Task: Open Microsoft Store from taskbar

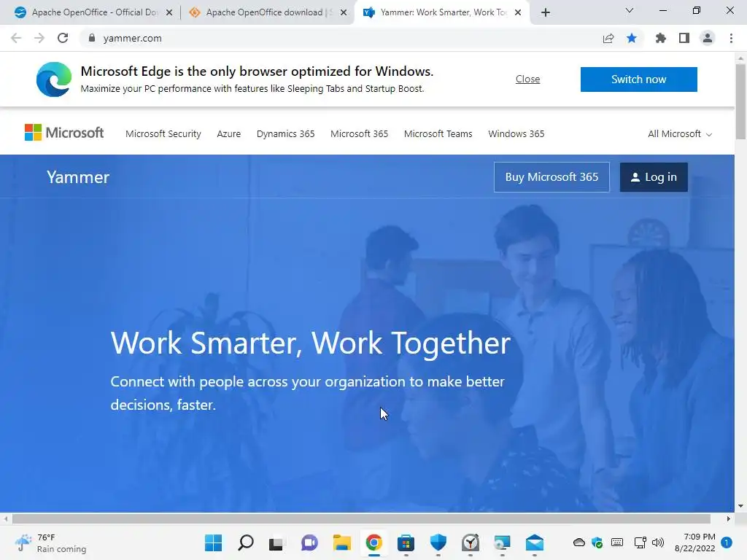Action: click(x=406, y=542)
